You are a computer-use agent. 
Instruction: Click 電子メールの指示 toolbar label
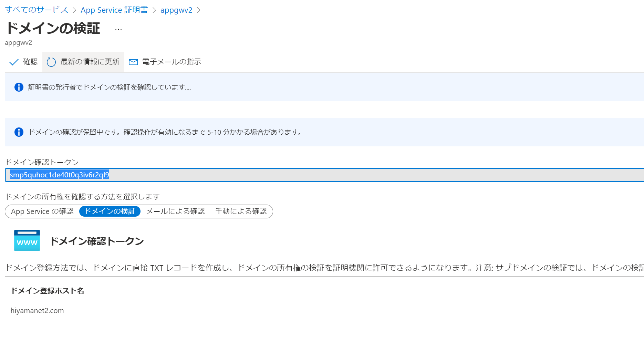(172, 62)
